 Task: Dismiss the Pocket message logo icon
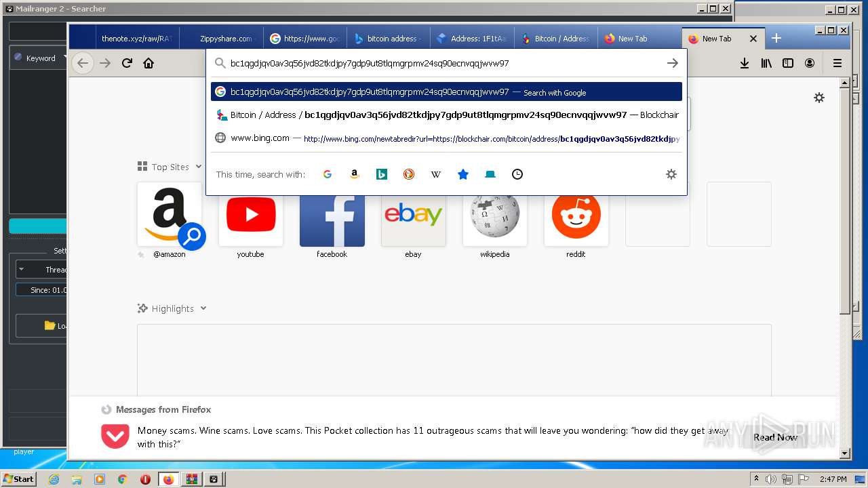[115, 435]
